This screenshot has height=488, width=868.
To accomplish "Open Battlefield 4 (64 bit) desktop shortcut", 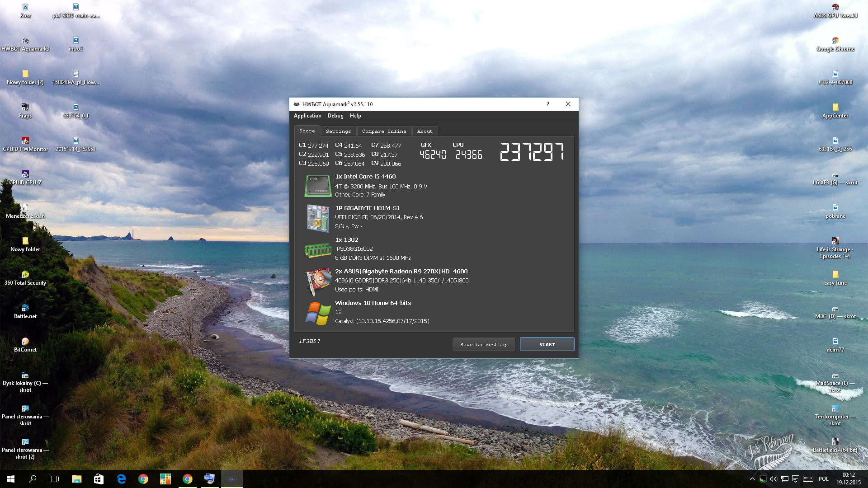I will pyautogui.click(x=835, y=446).
